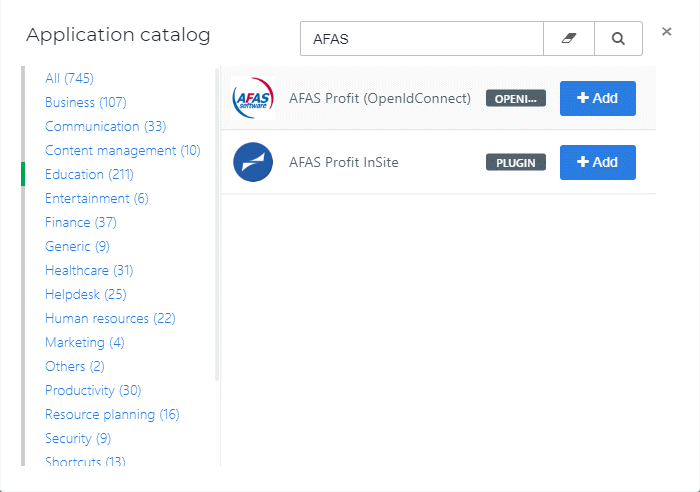The height and width of the screenshot is (492, 700).
Task: Filter by Business (107) category
Action: click(86, 102)
